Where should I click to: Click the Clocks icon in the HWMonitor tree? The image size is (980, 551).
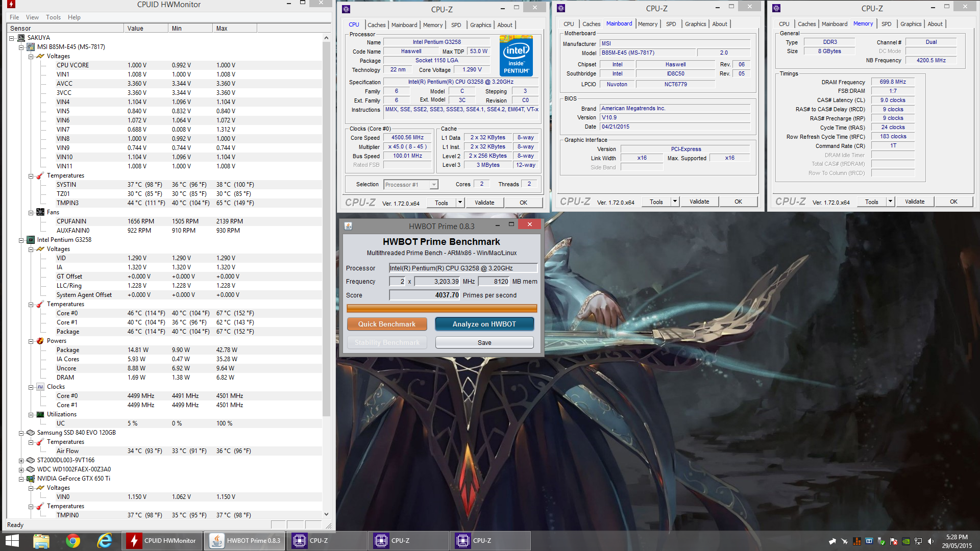pyautogui.click(x=40, y=387)
